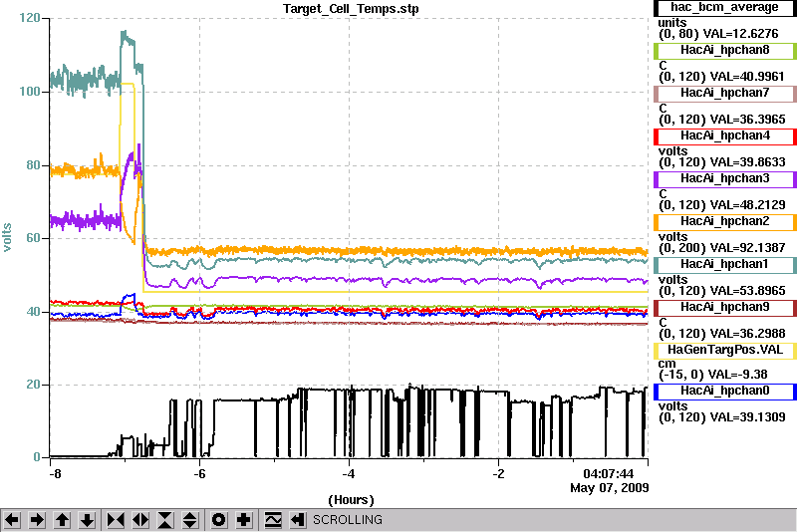Click the (Hours) x-axis label

351,500
